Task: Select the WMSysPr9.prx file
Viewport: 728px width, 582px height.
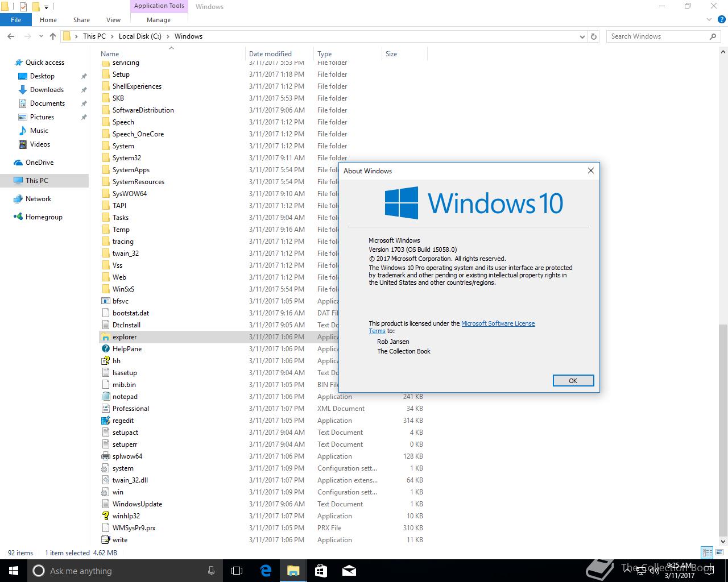Action: (134, 528)
